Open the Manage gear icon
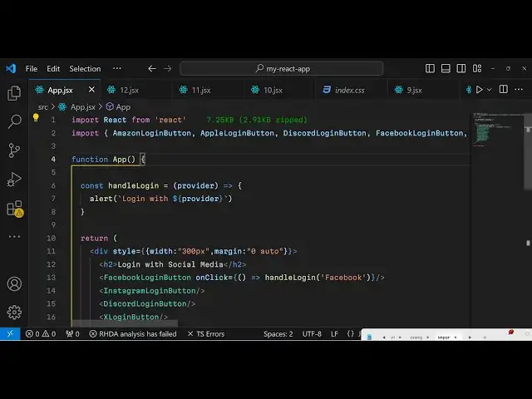Screen dimensions: 532x399 point(14,313)
